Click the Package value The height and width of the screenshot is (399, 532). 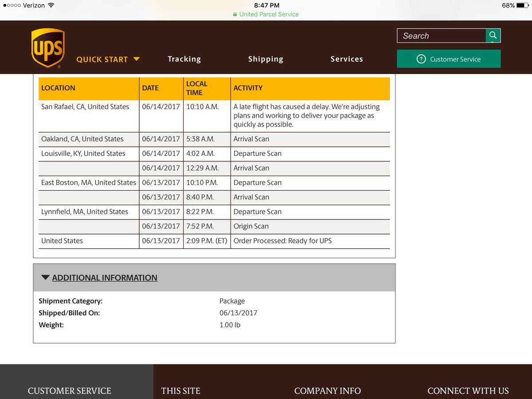(x=232, y=301)
